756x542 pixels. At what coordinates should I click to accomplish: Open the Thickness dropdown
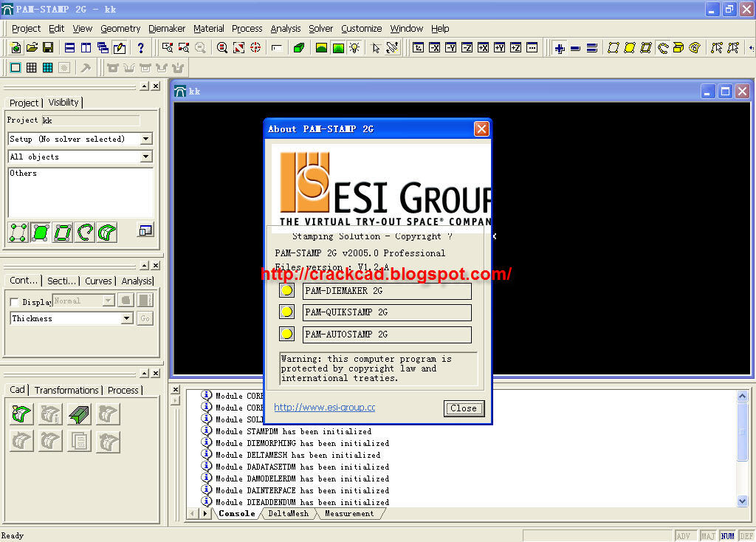tap(127, 318)
